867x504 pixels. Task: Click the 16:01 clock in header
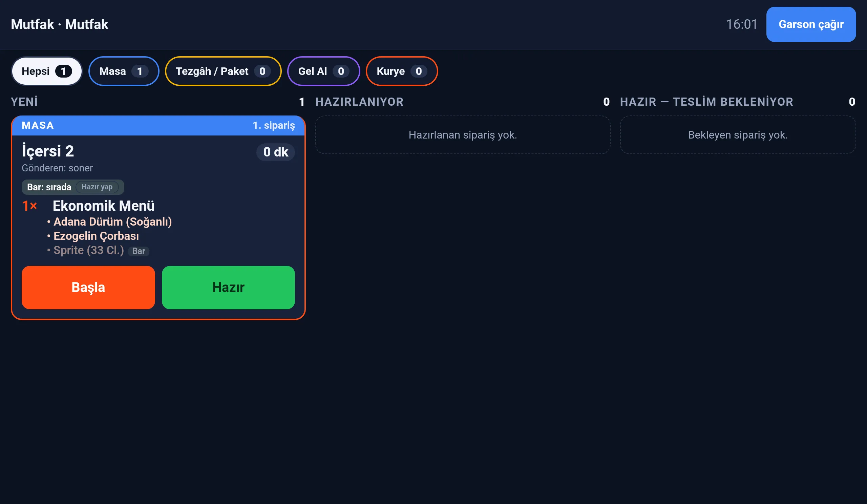pyautogui.click(x=742, y=24)
